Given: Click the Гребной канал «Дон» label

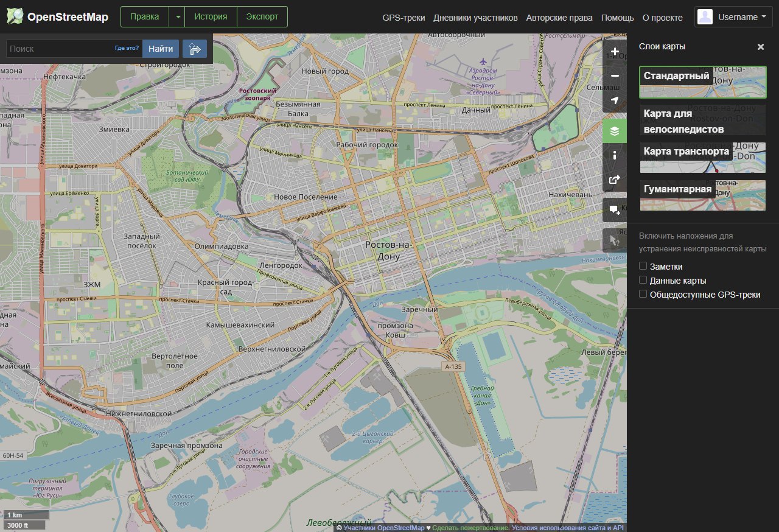Looking at the screenshot, I should [481, 397].
